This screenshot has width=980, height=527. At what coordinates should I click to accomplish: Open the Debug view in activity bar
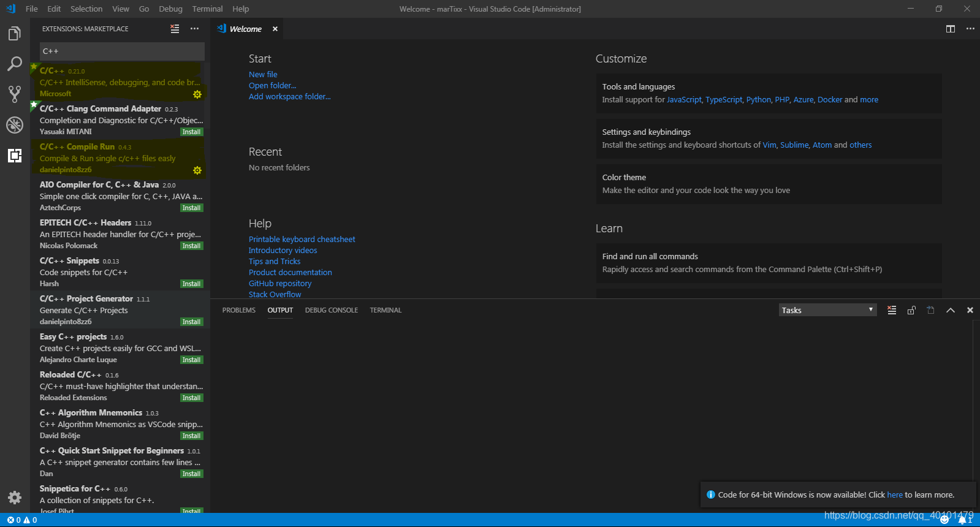click(x=15, y=124)
